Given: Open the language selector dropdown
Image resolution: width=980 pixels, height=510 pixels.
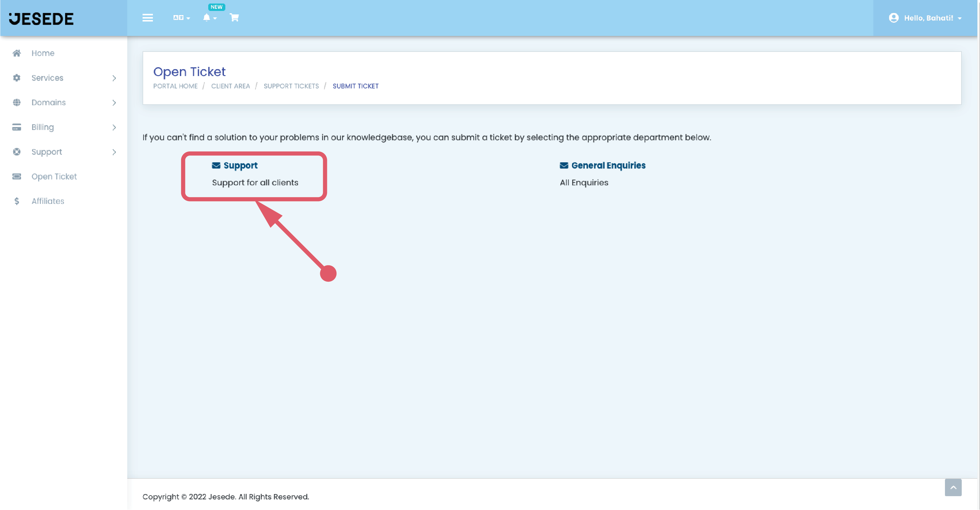Looking at the screenshot, I should 181,18.
